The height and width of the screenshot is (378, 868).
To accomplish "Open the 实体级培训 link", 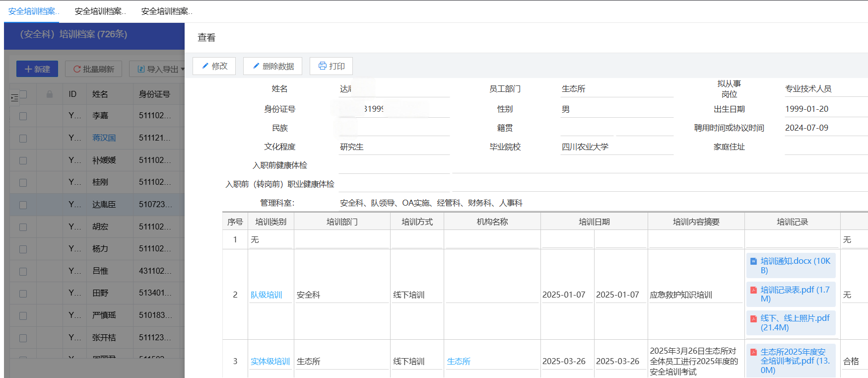I will (270, 362).
